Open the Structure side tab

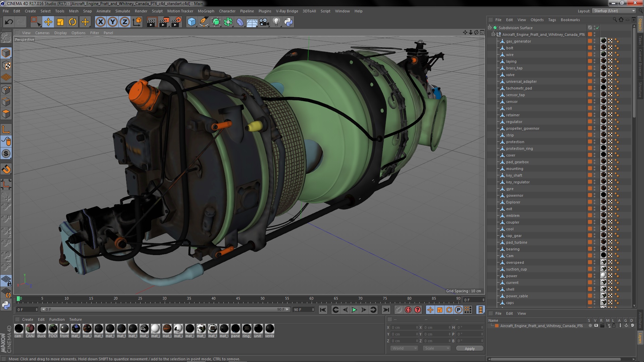point(640,89)
